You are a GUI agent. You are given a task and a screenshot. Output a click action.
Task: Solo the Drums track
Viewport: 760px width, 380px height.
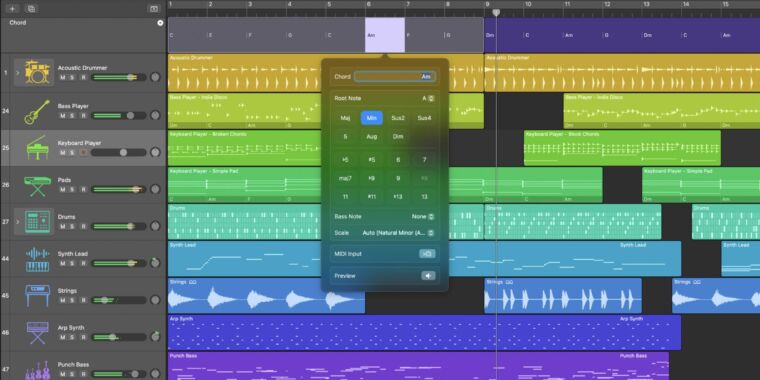72,226
